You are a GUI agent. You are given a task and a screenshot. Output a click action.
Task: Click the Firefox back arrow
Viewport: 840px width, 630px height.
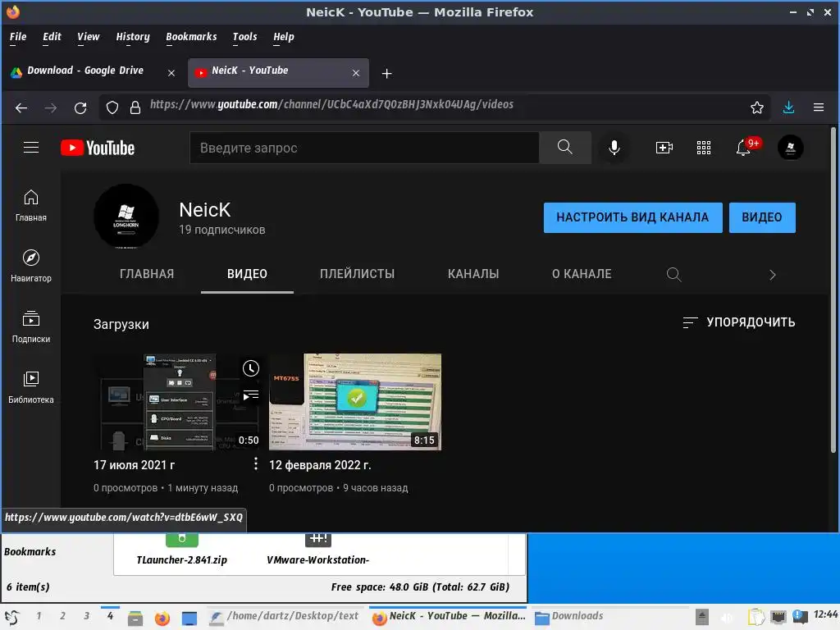click(x=21, y=107)
